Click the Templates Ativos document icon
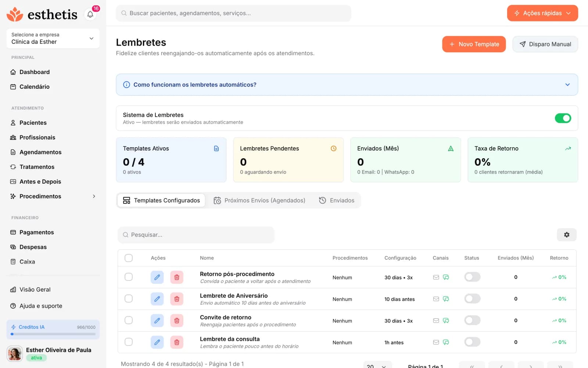This screenshot has width=588, height=368. pos(216,148)
